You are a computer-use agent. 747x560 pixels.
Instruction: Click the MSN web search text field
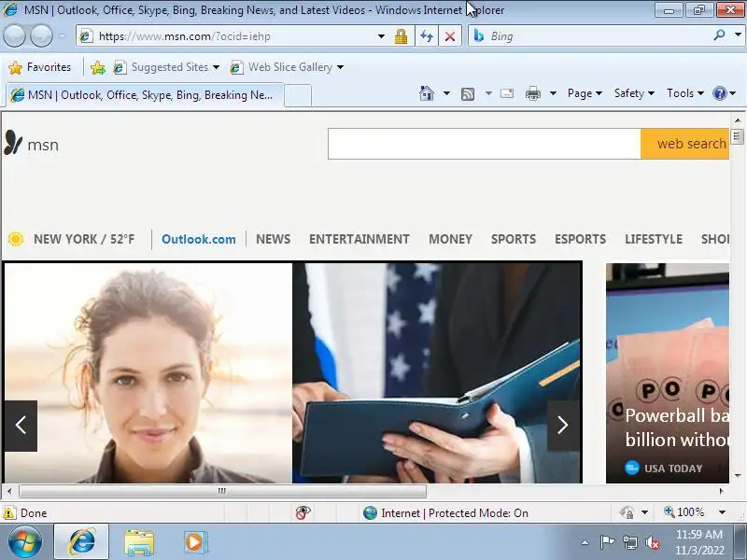(484, 144)
